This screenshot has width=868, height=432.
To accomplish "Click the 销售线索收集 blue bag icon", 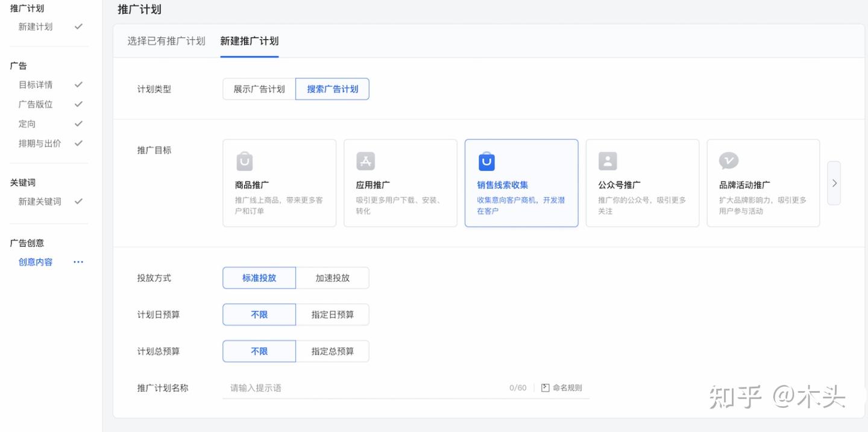I will [486, 161].
